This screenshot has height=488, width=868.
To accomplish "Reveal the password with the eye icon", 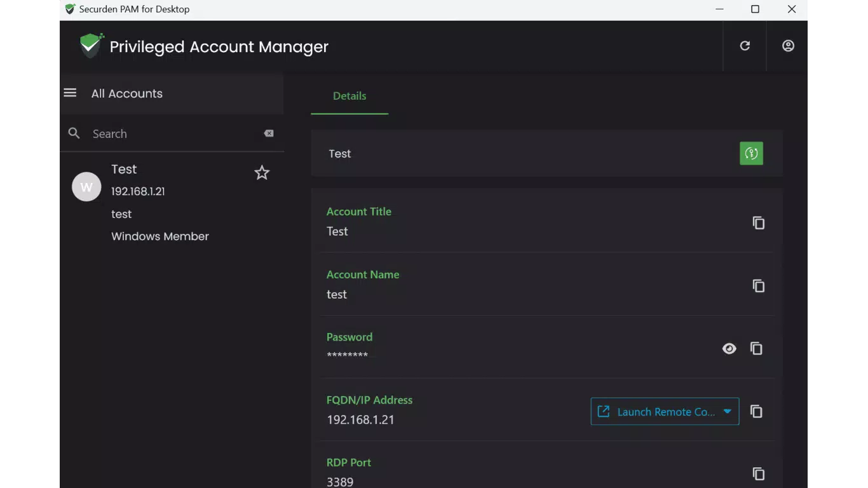I will (729, 348).
